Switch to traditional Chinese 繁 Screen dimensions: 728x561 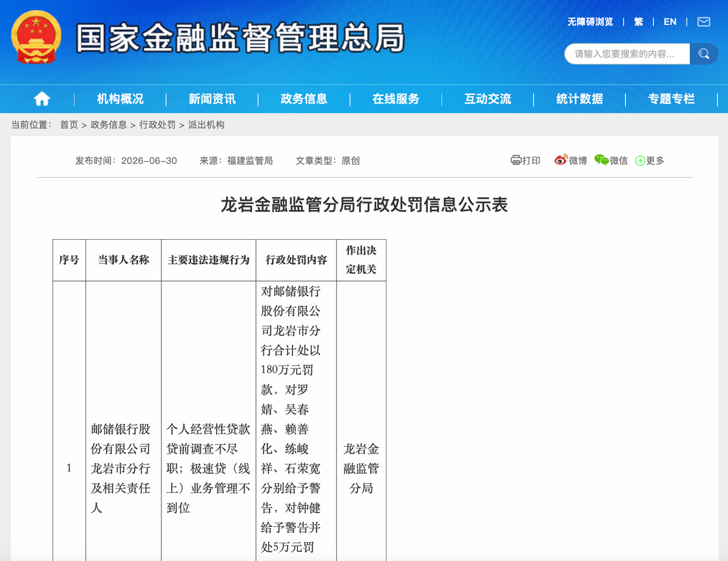(638, 22)
